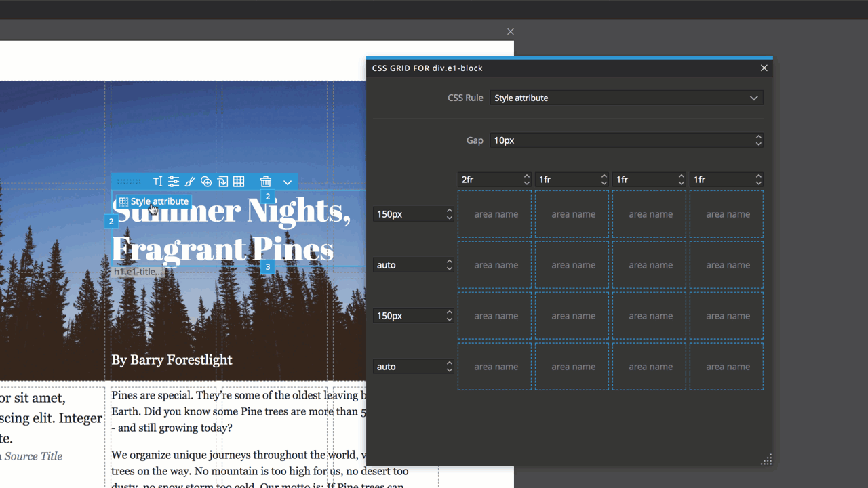Viewport: 868px width, 488px height.
Task: Click the duplicate element icon
Action: (206, 181)
